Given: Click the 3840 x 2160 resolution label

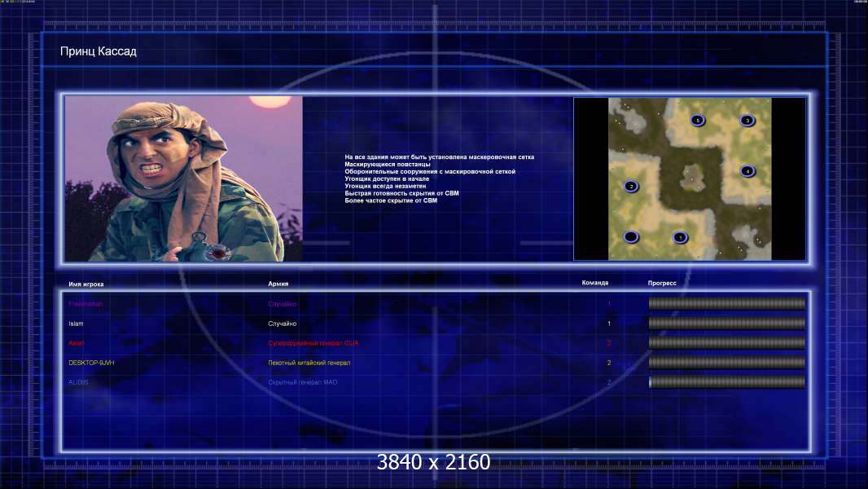Looking at the screenshot, I should (433, 462).
